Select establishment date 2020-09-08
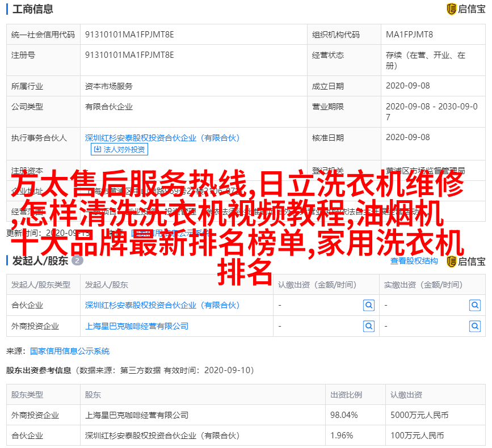This screenshot has width=492, height=448. 407,86
